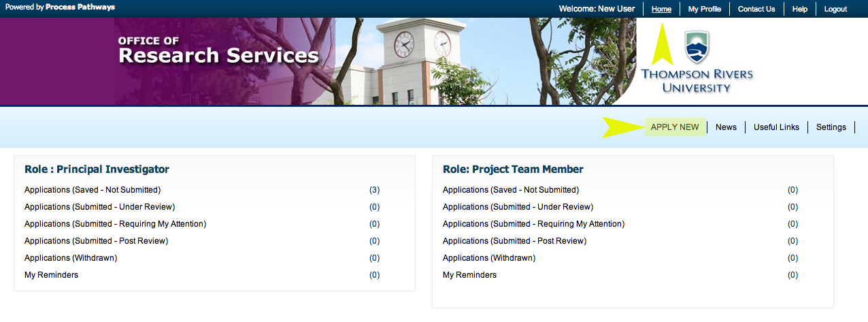Open Principal Investigator Requiring My Attention count

click(x=374, y=224)
